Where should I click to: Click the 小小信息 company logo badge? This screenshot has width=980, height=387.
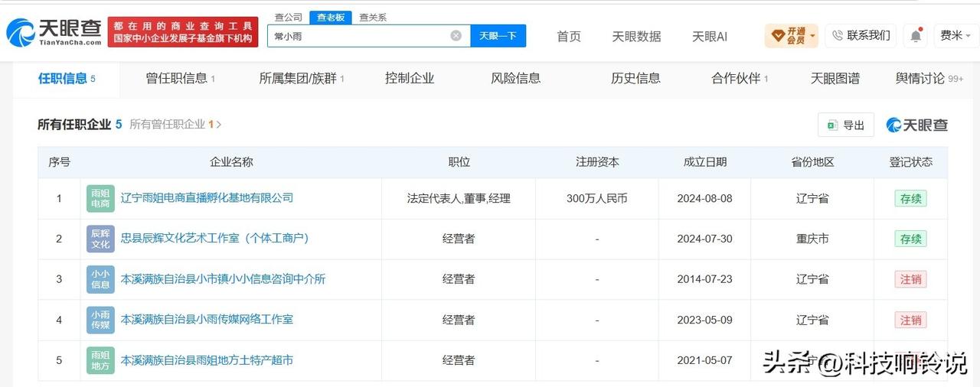click(x=100, y=279)
